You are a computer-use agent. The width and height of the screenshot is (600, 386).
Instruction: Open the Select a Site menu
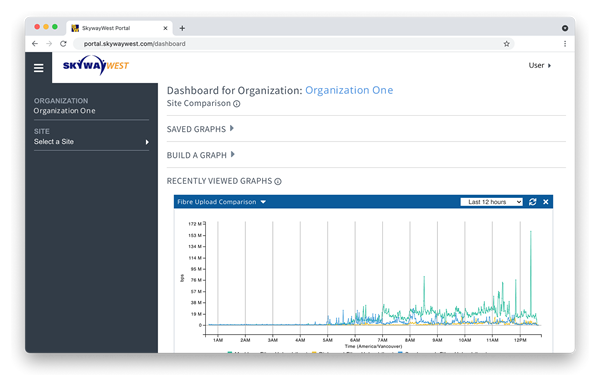coord(91,142)
